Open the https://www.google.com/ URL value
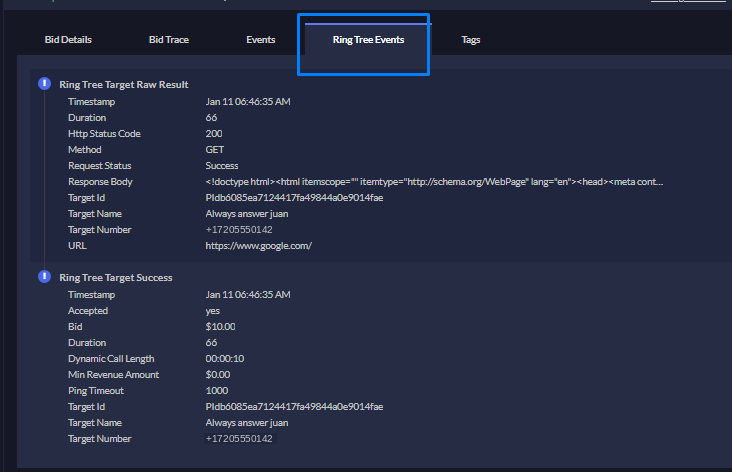Image resolution: width=732 pixels, height=472 pixels. click(259, 246)
